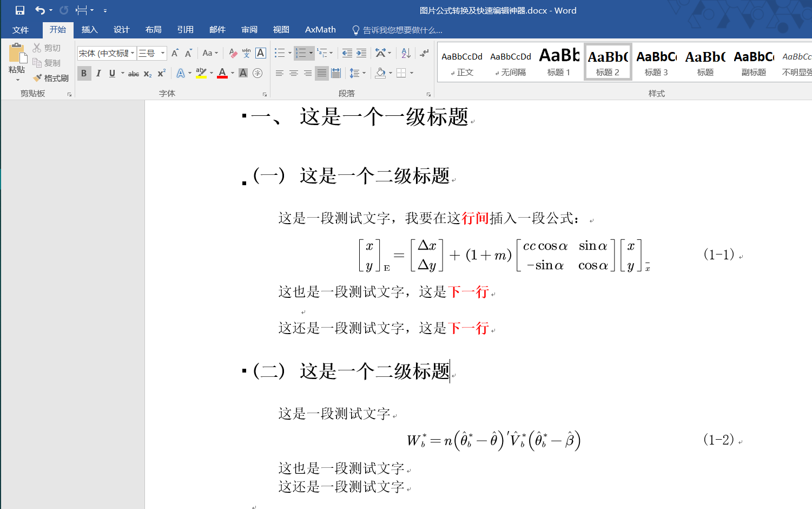This screenshot has width=812, height=509.
Task: Open the Change Case (Aa) dropdown
Action: coord(210,53)
